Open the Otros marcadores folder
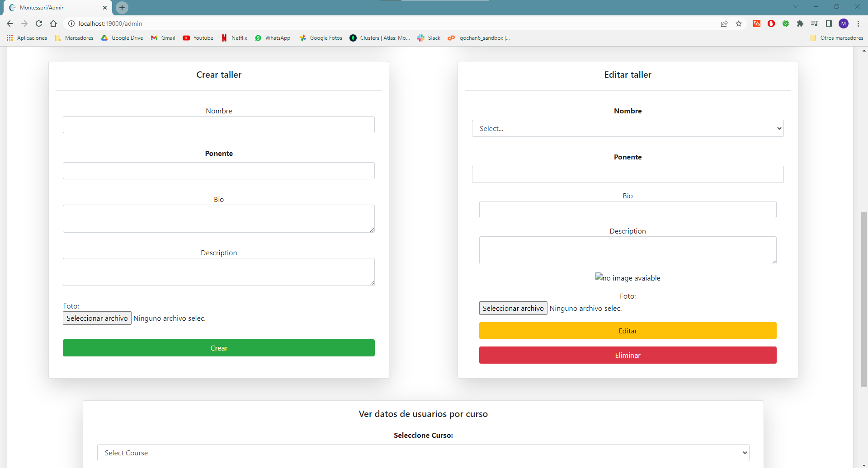Viewport: 868px width, 468px height. coord(837,38)
